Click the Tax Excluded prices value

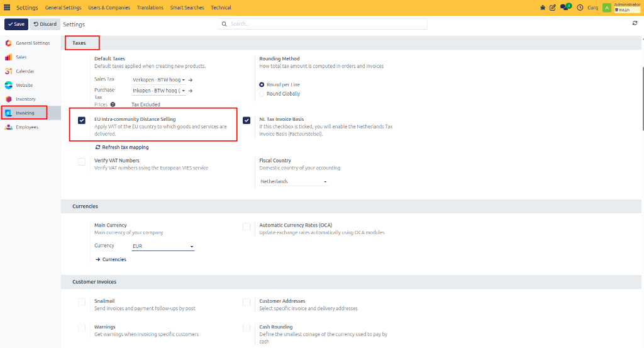[x=146, y=104]
